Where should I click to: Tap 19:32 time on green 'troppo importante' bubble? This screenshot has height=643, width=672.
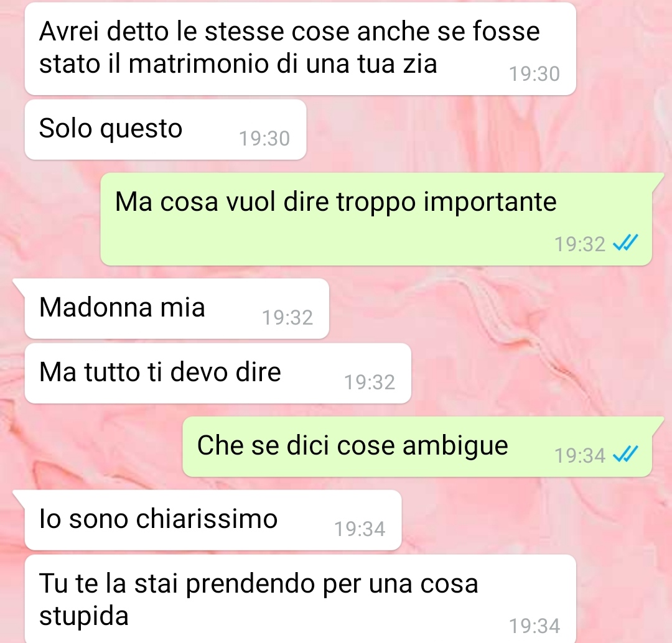580,244
